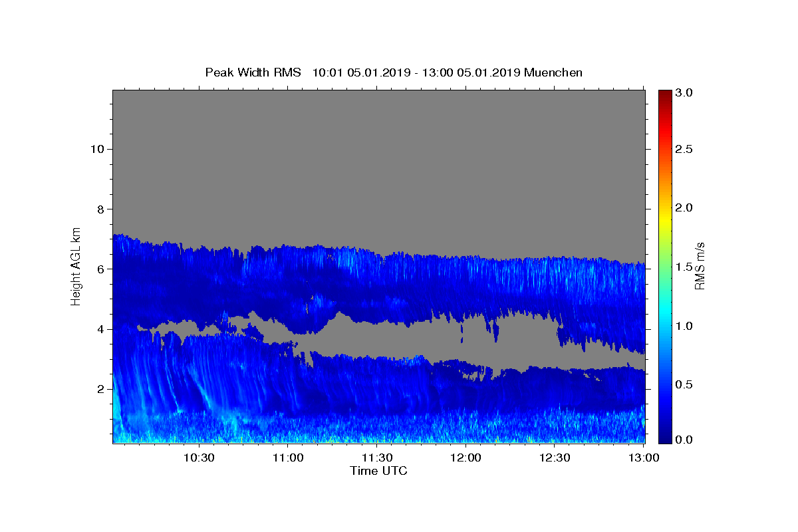This screenshot has height=532, width=798.
Task: Click the height tick label '2'
Action: pyautogui.click(x=100, y=389)
